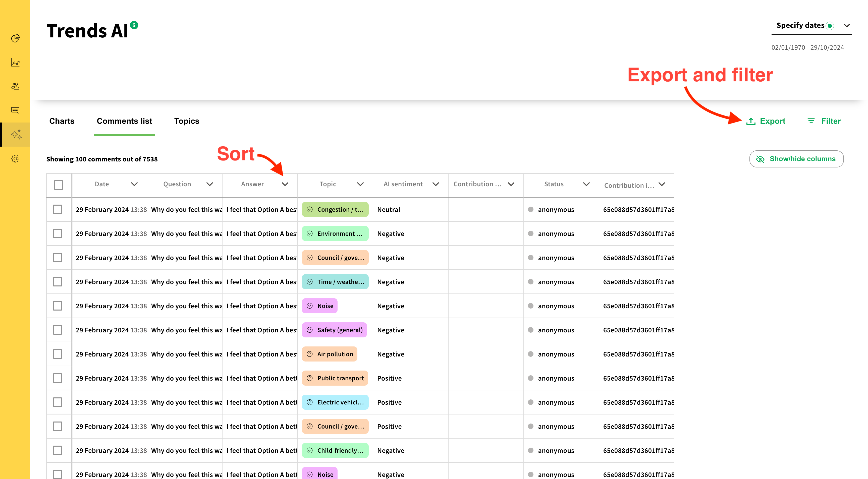Open the Answer column sort chevron
This screenshot has width=868, height=479.
pyautogui.click(x=285, y=184)
